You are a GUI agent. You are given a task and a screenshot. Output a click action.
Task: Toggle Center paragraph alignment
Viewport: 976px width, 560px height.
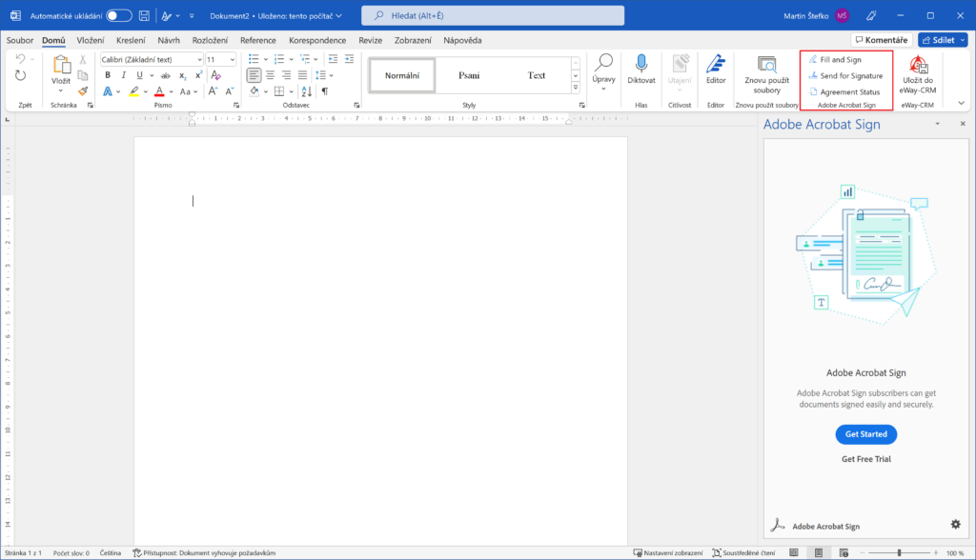[x=270, y=75]
